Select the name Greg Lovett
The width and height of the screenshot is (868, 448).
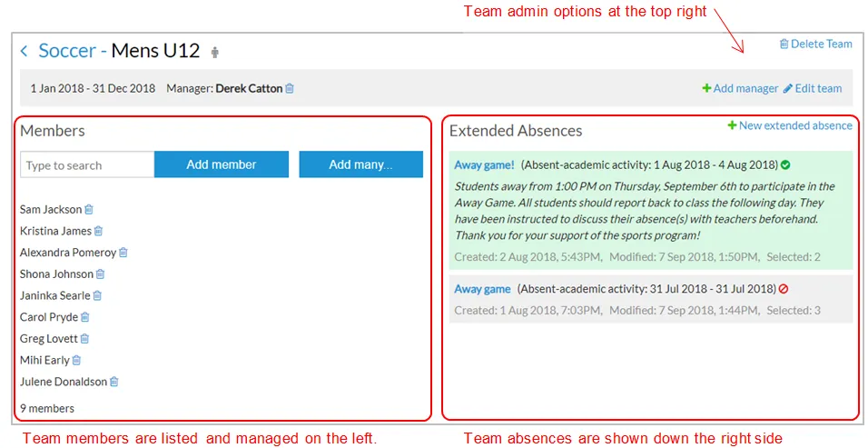pyautogui.click(x=49, y=338)
